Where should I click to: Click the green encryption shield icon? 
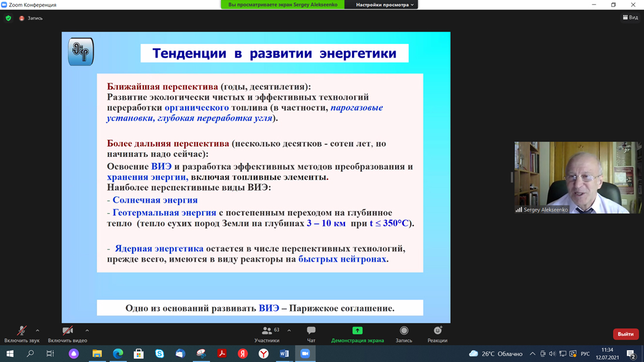pos(8,18)
